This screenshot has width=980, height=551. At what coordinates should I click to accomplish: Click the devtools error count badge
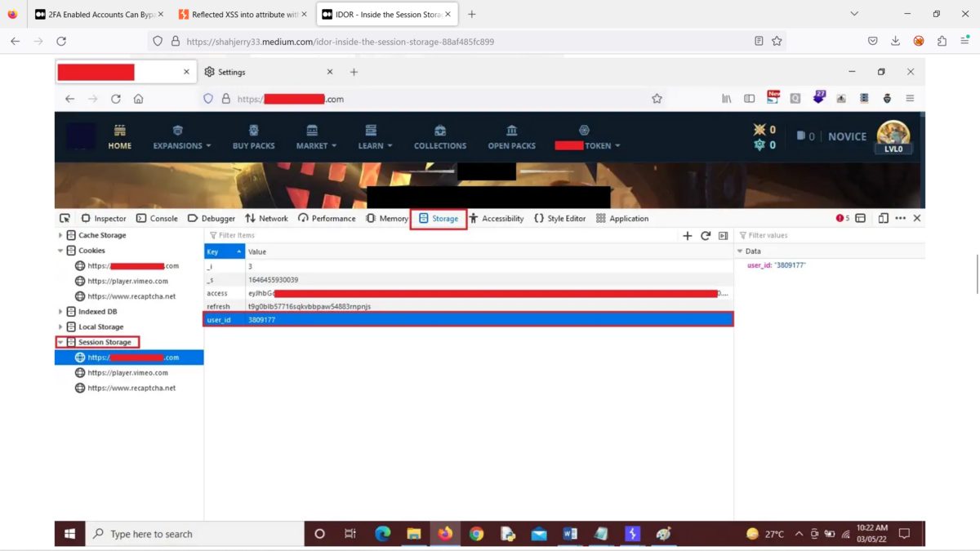click(x=843, y=218)
